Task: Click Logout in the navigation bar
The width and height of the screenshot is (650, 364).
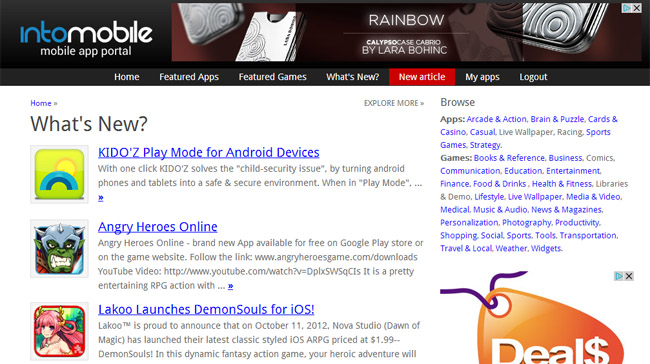Action: (x=533, y=77)
